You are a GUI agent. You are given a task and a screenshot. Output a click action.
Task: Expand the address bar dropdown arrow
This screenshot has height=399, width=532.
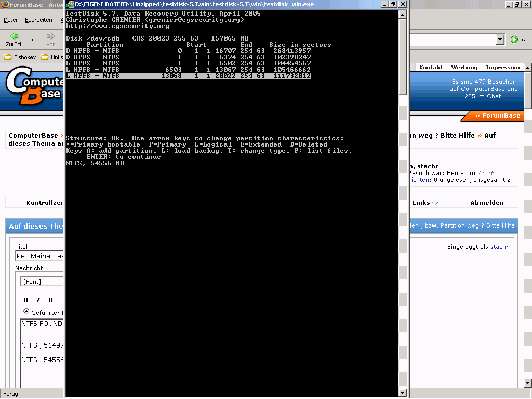pos(500,39)
